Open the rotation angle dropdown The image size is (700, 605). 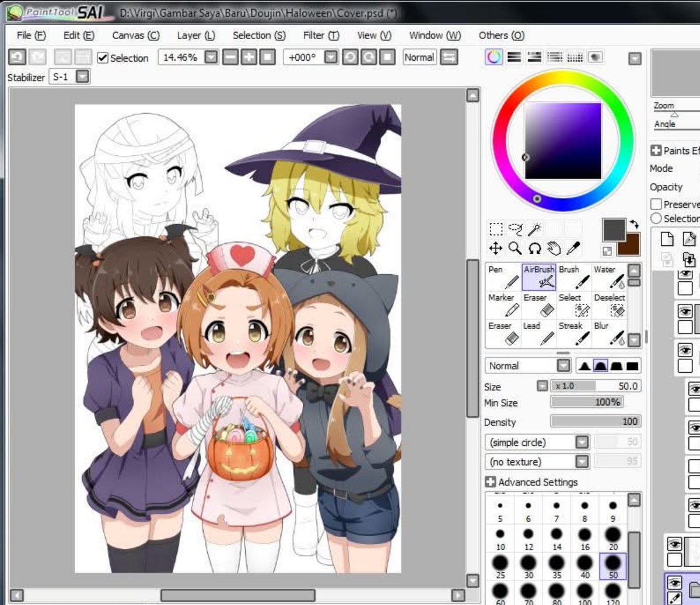click(331, 57)
